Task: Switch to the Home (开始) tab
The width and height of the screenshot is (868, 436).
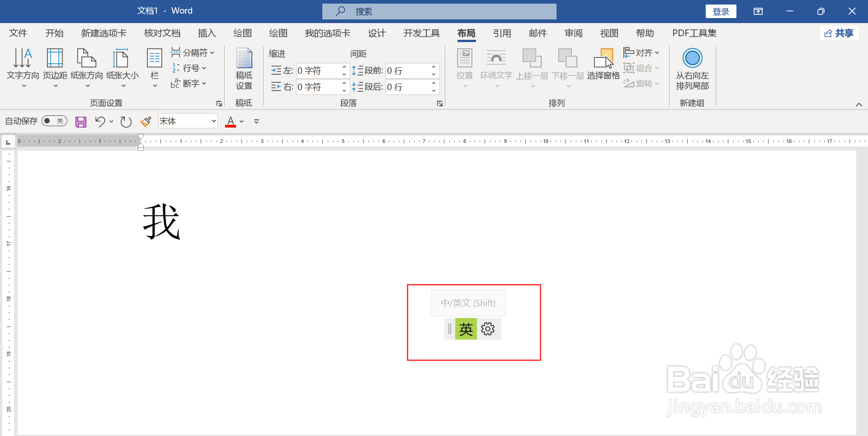Action: click(55, 33)
